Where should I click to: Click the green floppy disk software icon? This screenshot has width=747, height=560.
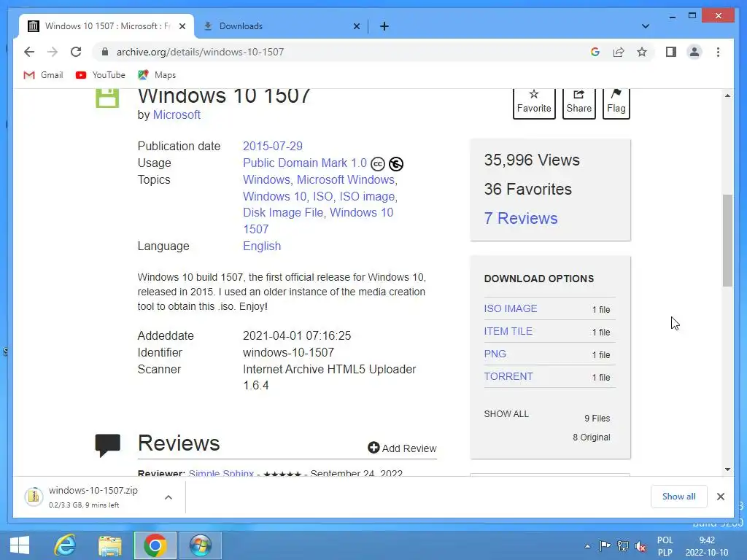point(107,98)
